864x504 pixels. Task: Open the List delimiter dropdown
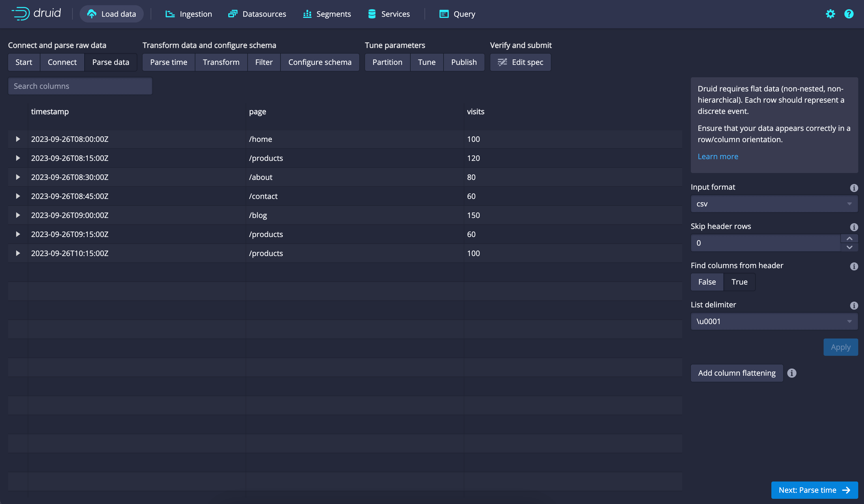[774, 321]
